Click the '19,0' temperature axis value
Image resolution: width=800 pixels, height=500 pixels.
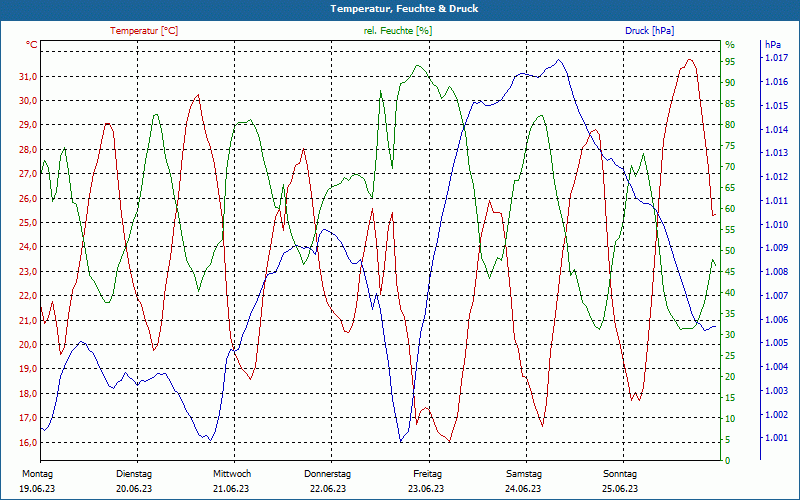[x=28, y=369]
